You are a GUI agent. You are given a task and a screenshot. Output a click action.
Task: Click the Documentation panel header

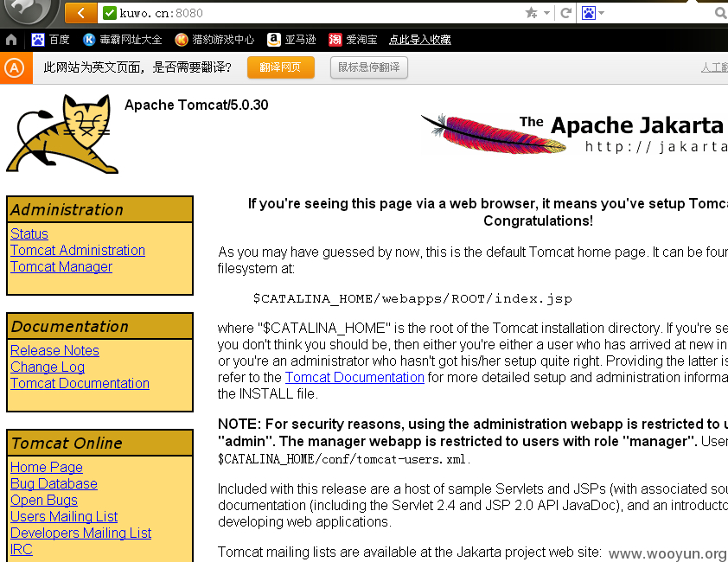(99, 326)
